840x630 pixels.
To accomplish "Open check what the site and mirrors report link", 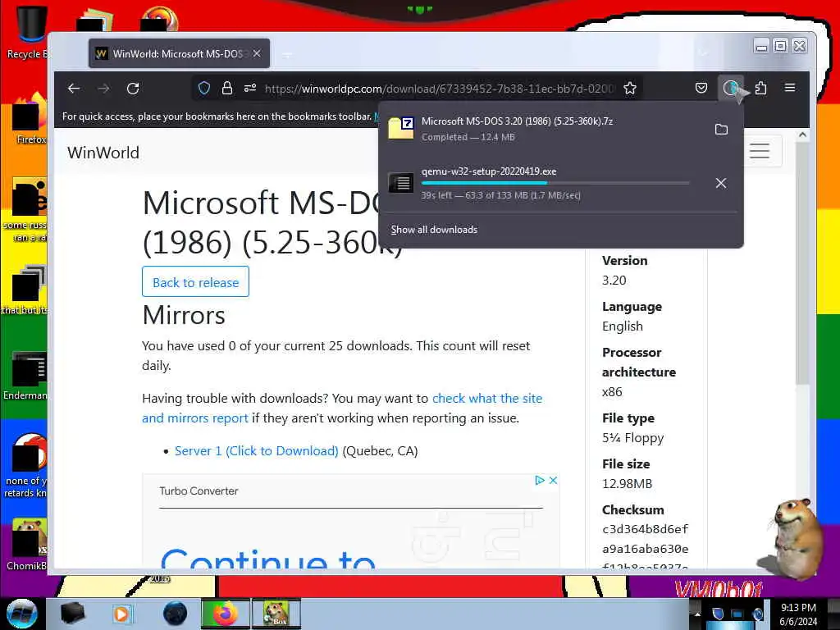I will tap(342, 409).
